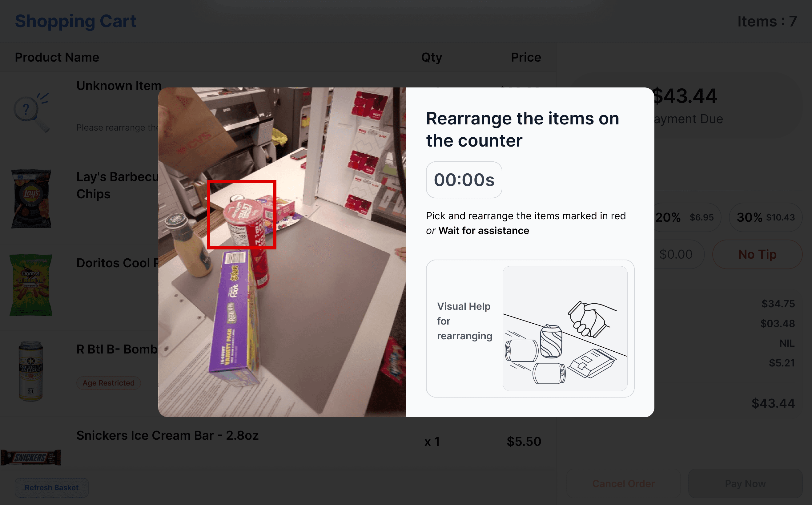
Task: Select the No Tip option
Action: click(757, 255)
